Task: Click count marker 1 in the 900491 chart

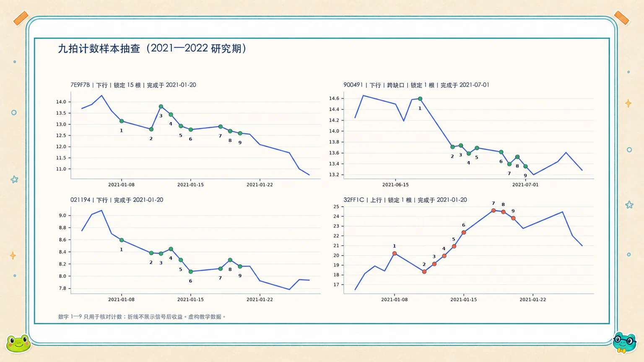Action: click(420, 99)
